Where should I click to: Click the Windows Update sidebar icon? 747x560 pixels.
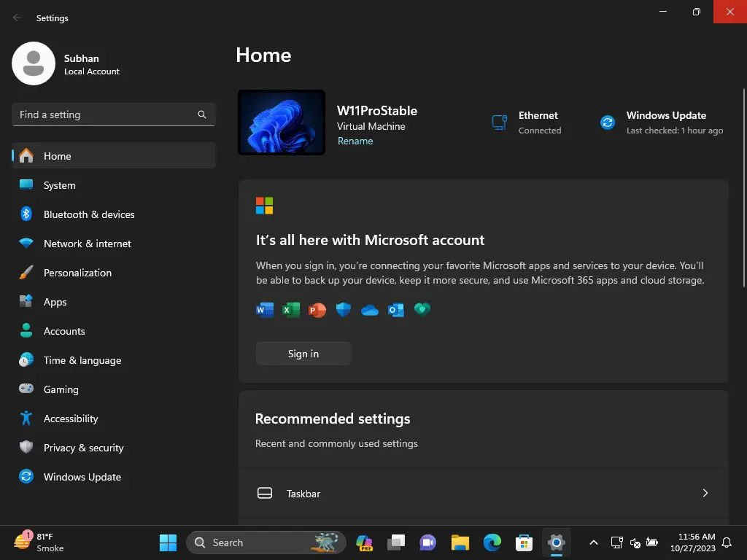[x=26, y=476]
